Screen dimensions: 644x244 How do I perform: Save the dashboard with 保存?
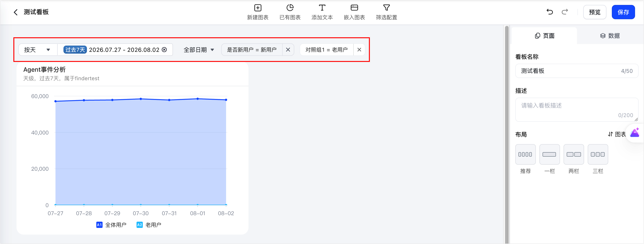pyautogui.click(x=623, y=12)
